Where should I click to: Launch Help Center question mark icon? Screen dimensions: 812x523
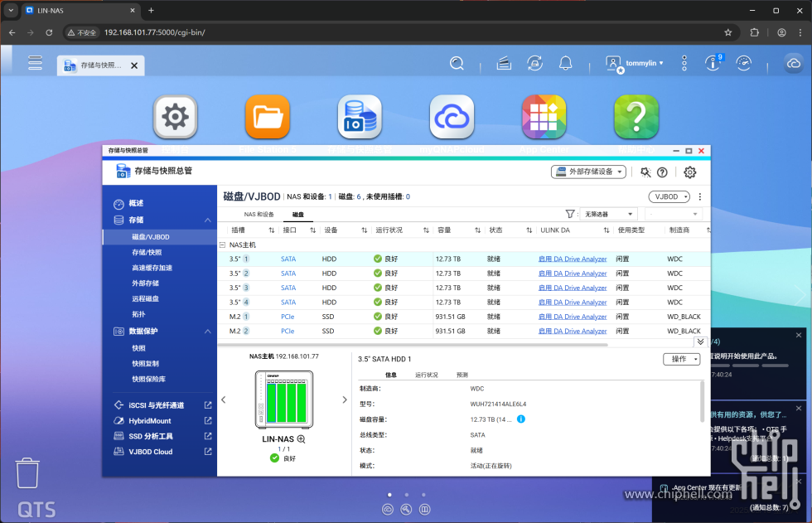(x=636, y=117)
